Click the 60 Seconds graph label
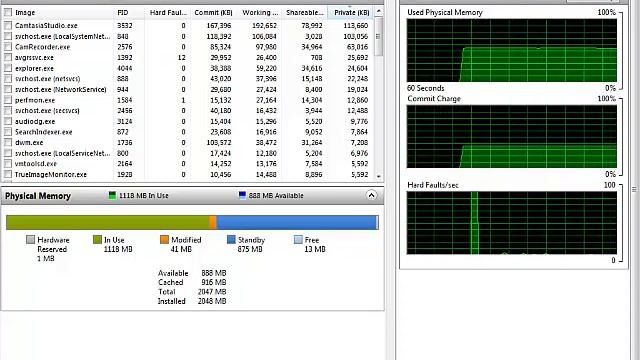 pos(425,88)
